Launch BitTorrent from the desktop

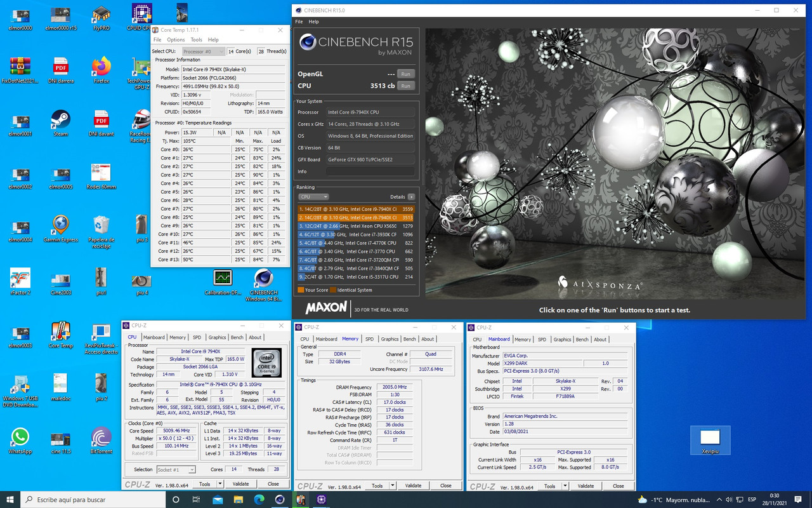tap(101, 440)
